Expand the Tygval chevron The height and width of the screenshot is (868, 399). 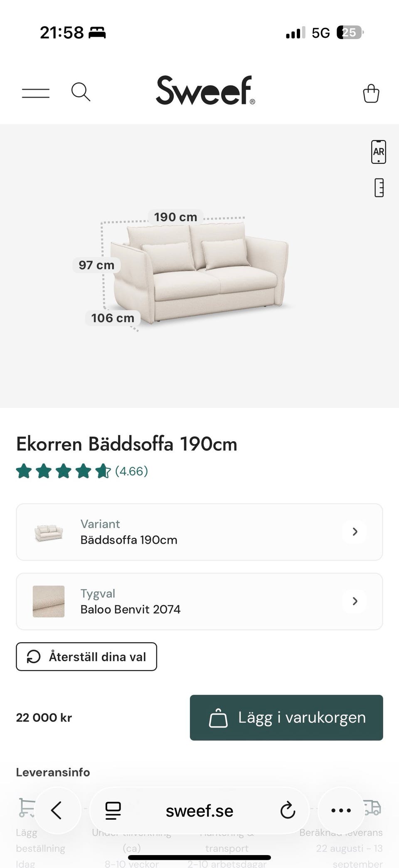pos(355,601)
